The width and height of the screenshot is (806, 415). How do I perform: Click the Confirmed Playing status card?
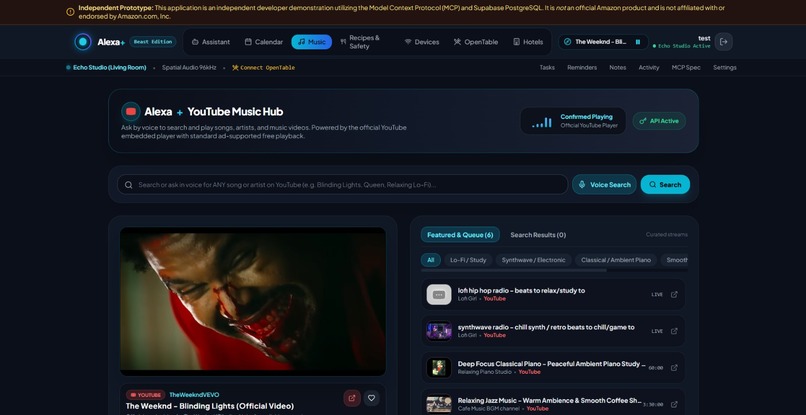573,121
